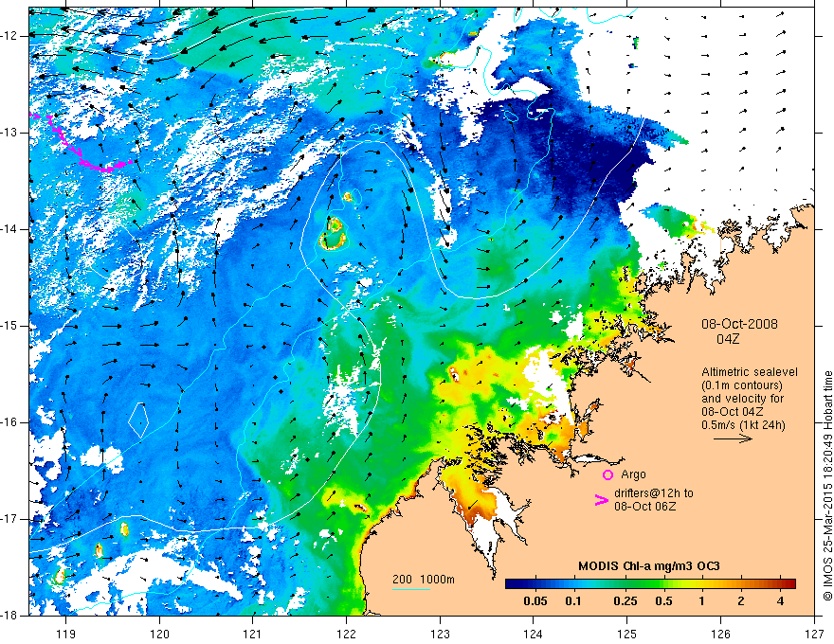Click the colour scale value '0.05'
834x644 pixels.
click(x=535, y=601)
